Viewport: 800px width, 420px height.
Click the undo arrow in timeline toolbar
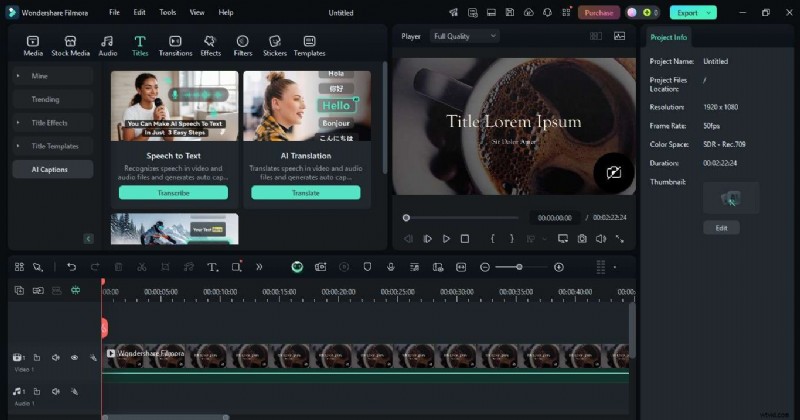(71, 267)
